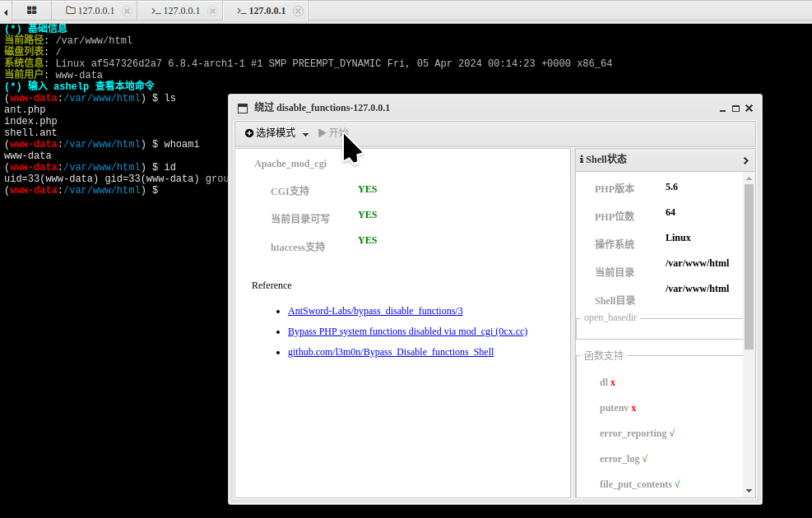Click the scrollbar down arrow in Shell状态 panel
Viewport: 812px width, 518px height.
point(749,490)
